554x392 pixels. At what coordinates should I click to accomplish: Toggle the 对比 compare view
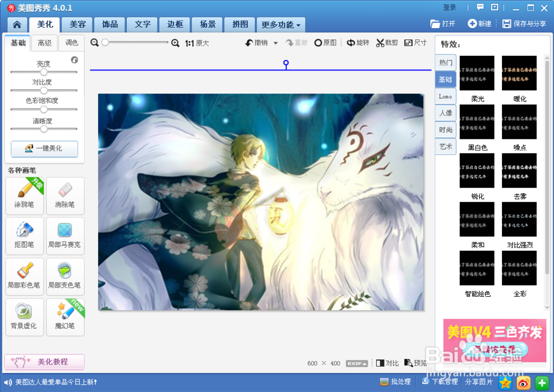387,363
